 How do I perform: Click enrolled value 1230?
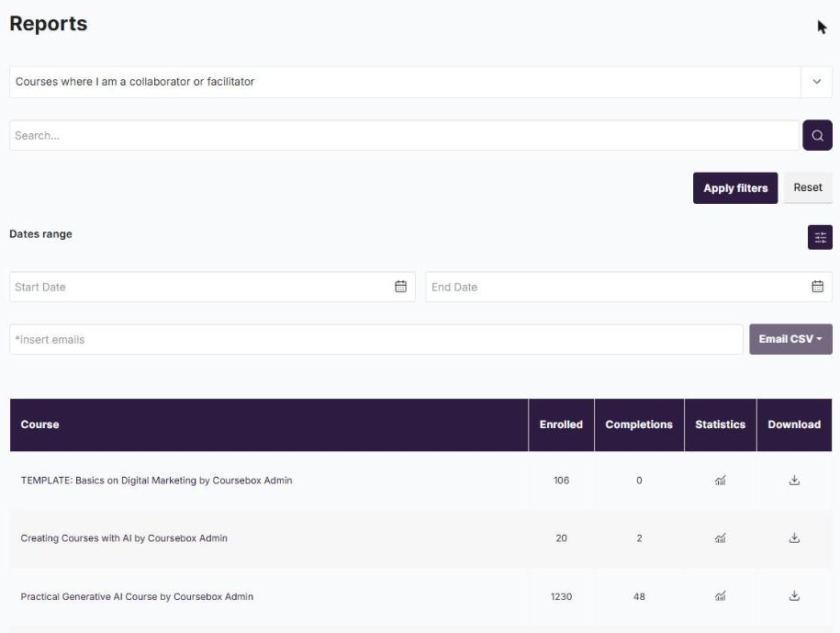pyautogui.click(x=561, y=596)
